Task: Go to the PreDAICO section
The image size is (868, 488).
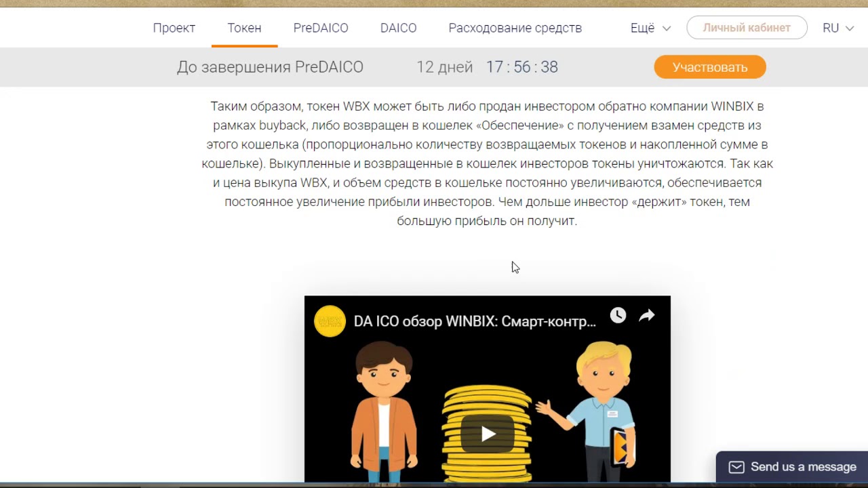Action: coord(321,28)
